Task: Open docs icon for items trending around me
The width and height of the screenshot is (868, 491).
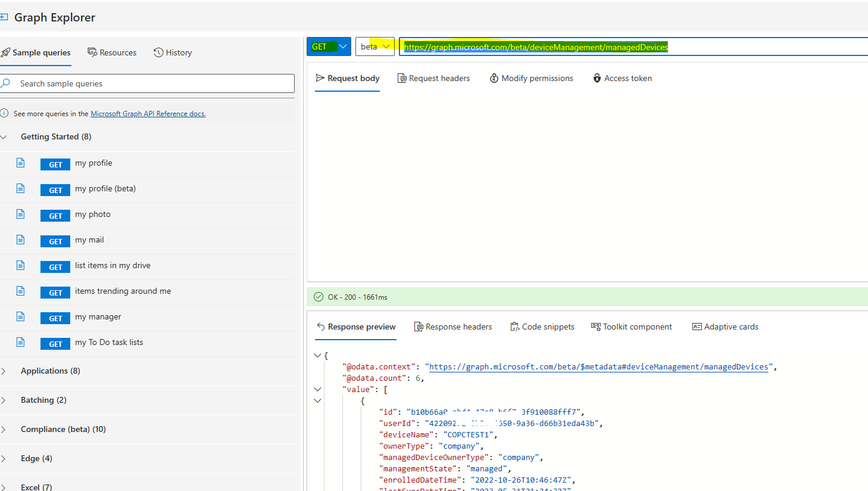Action: (x=20, y=291)
